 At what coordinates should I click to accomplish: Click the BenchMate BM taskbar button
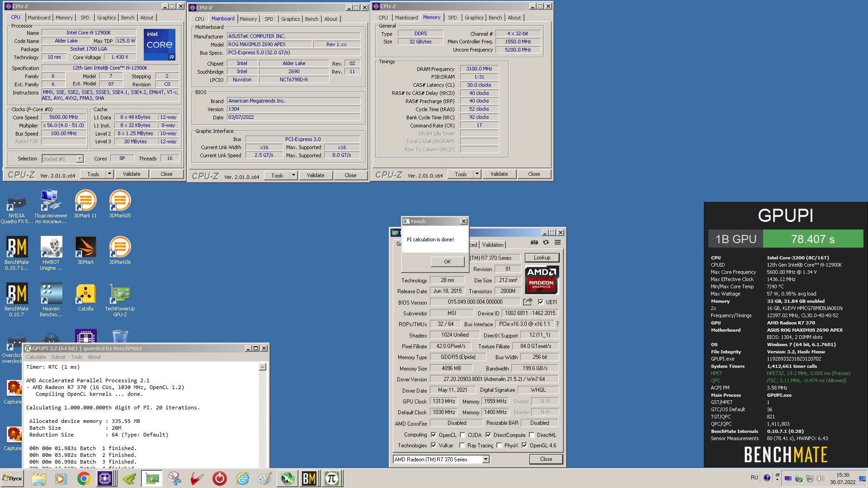[x=309, y=478]
